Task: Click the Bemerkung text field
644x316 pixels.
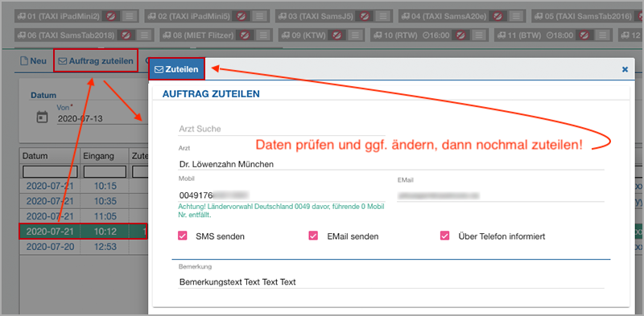Action: (391, 282)
